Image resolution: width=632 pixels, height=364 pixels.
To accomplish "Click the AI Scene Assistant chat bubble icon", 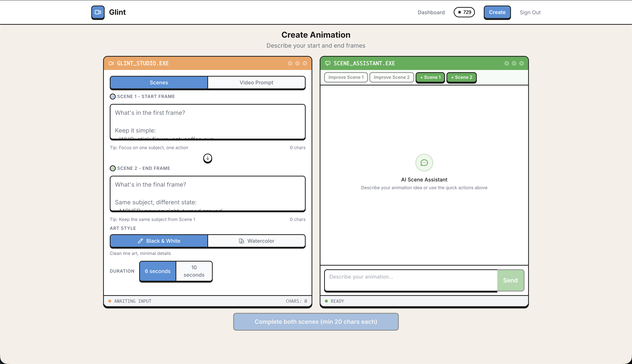I will click(x=424, y=163).
